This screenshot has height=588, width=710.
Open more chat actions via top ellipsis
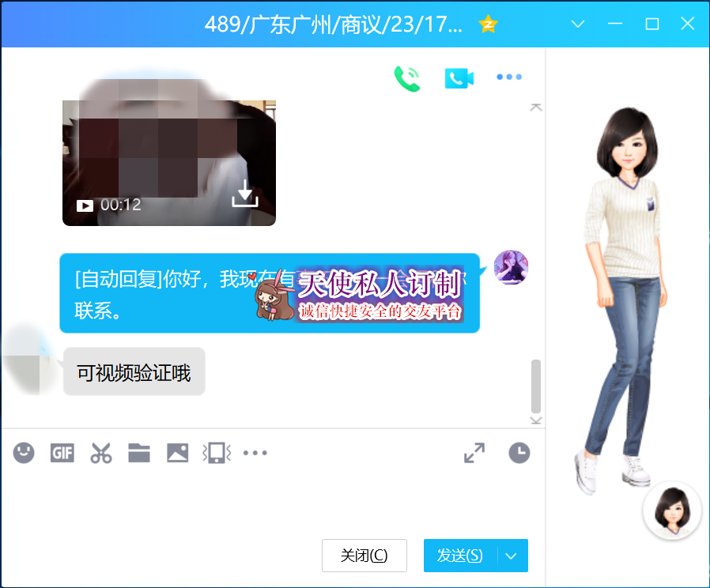coord(509,77)
